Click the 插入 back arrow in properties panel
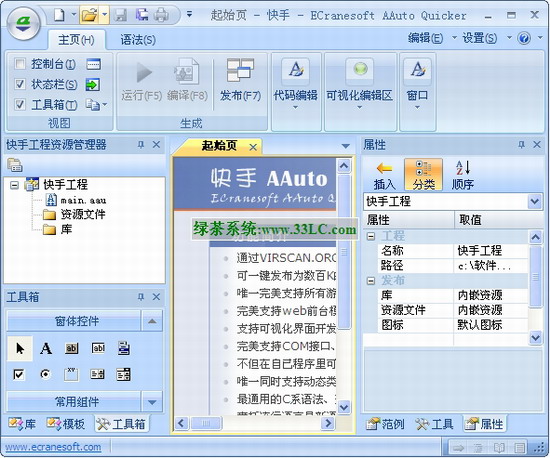 coord(384,175)
